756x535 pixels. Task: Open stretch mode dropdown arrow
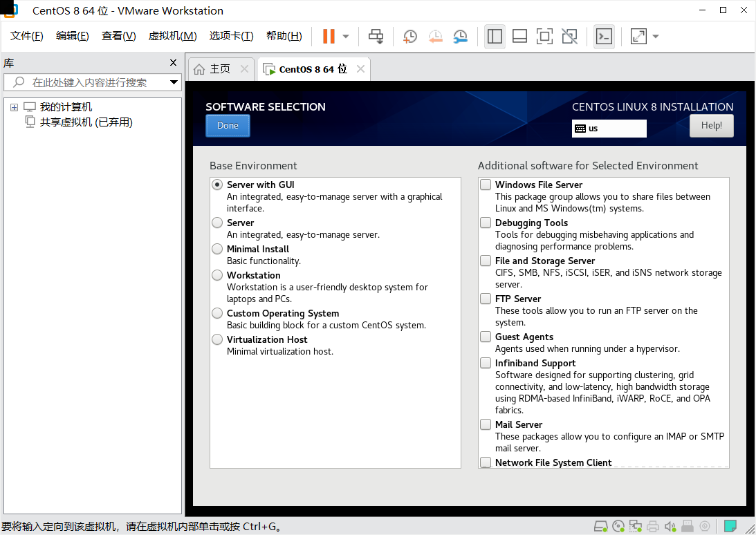pyautogui.click(x=656, y=37)
